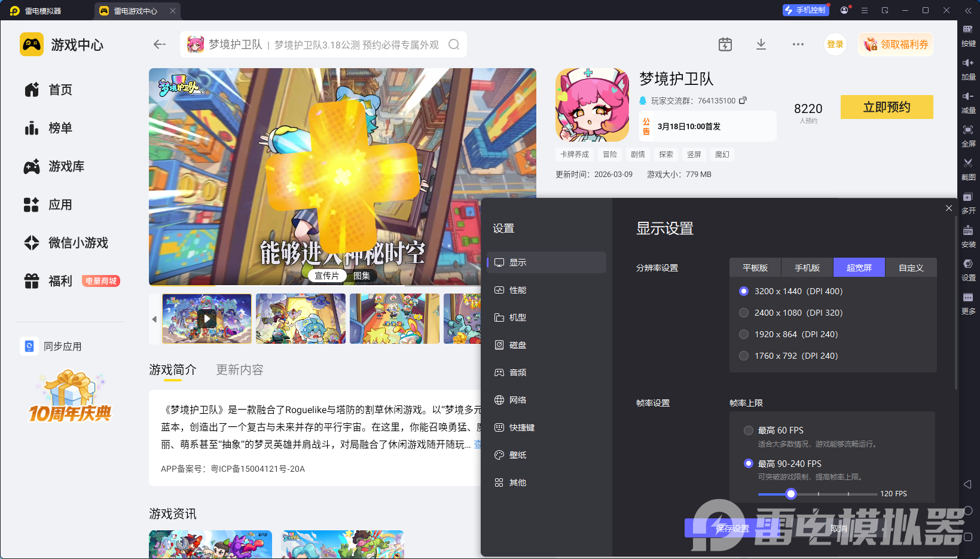980x559 pixels.
Task: Increase volume with 加量 icon
Action: click(968, 69)
